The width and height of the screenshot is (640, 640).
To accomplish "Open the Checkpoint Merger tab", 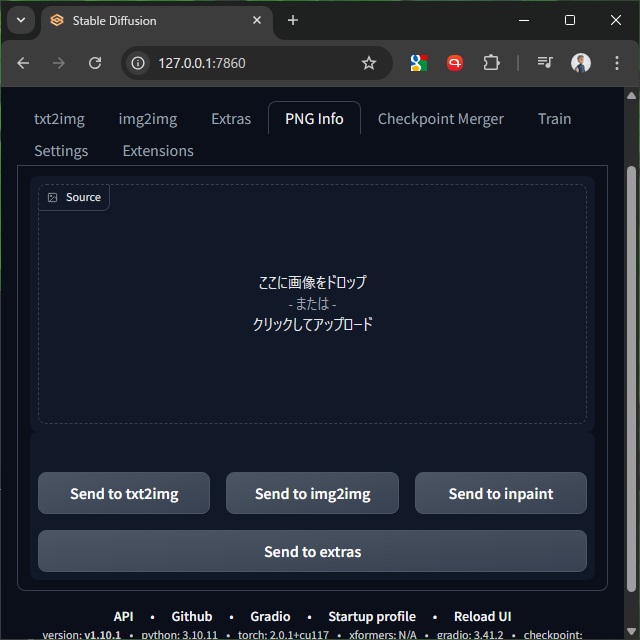I will coord(440,119).
